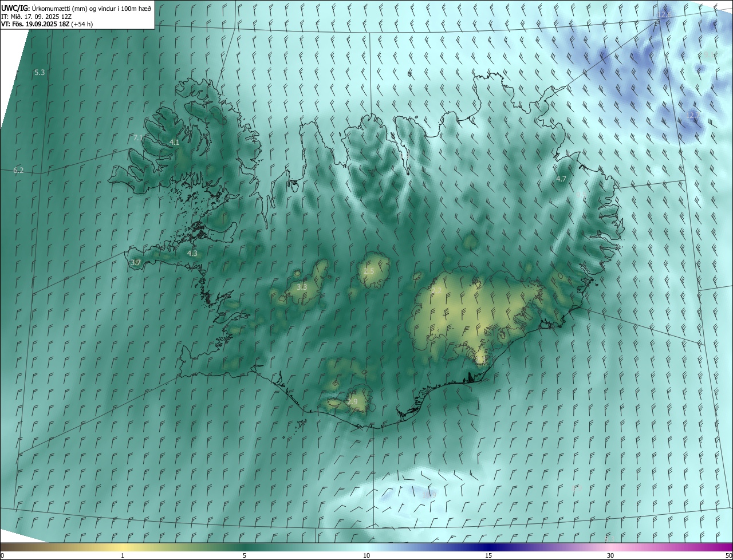The image size is (733, 560).
Task: Click the map value label 4.7
Action: point(561,179)
